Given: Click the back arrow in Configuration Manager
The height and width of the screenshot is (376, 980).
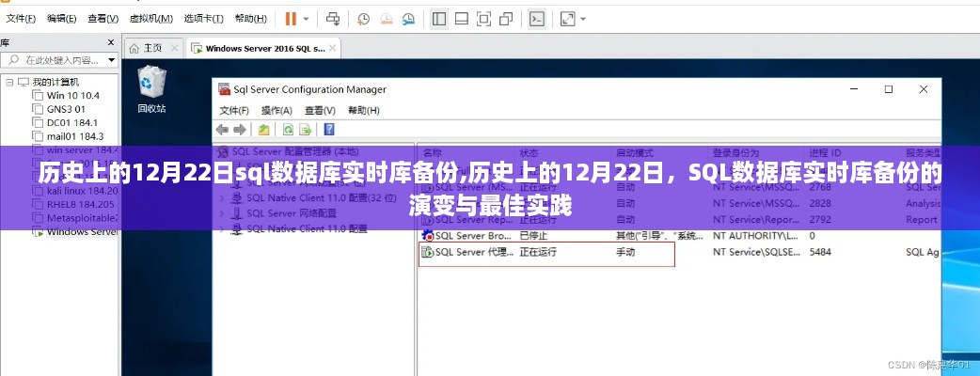Looking at the screenshot, I should [x=223, y=130].
